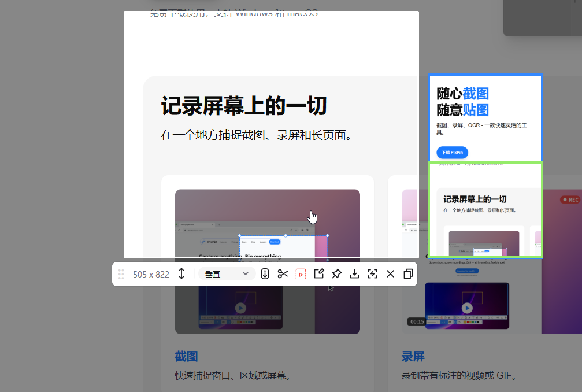The width and height of the screenshot is (582, 392).
Task: Click the 505 x 822 size label
Action: coord(151,273)
